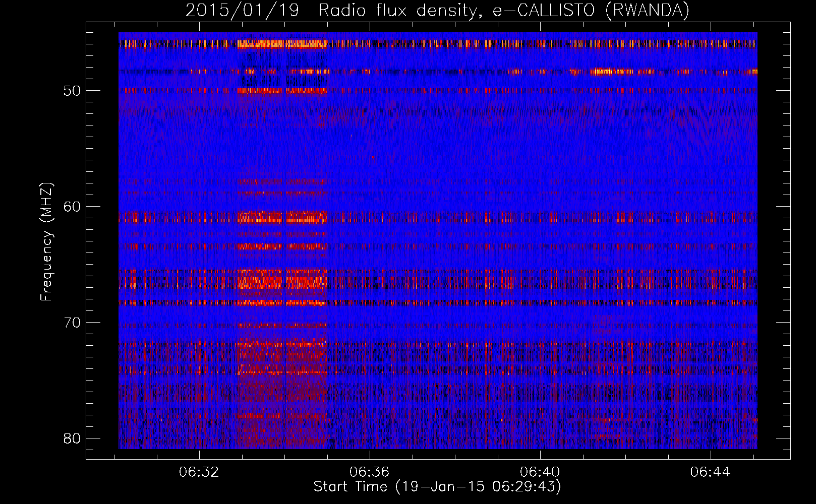This screenshot has height=504, width=816.
Task: Click the 06:36 time tick label
Action: coord(370,472)
